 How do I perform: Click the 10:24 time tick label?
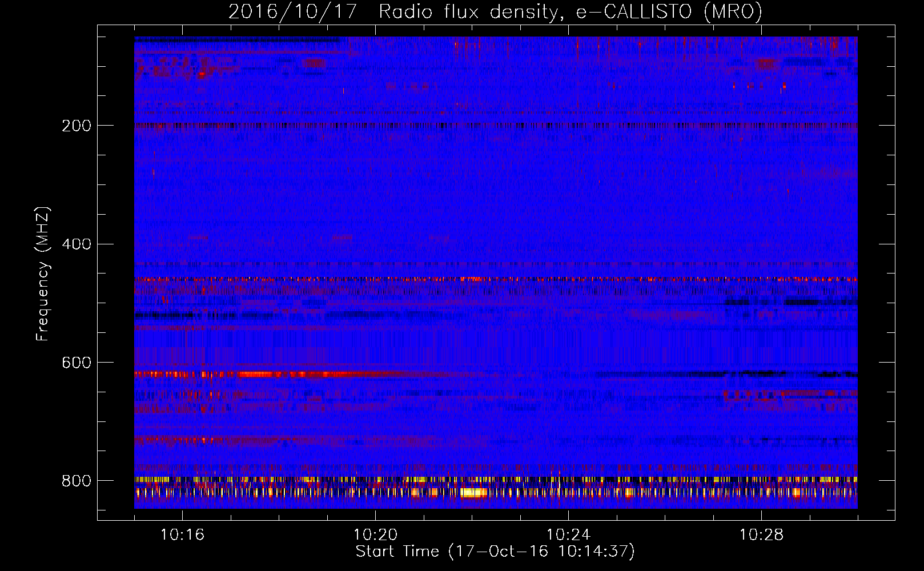click(568, 535)
